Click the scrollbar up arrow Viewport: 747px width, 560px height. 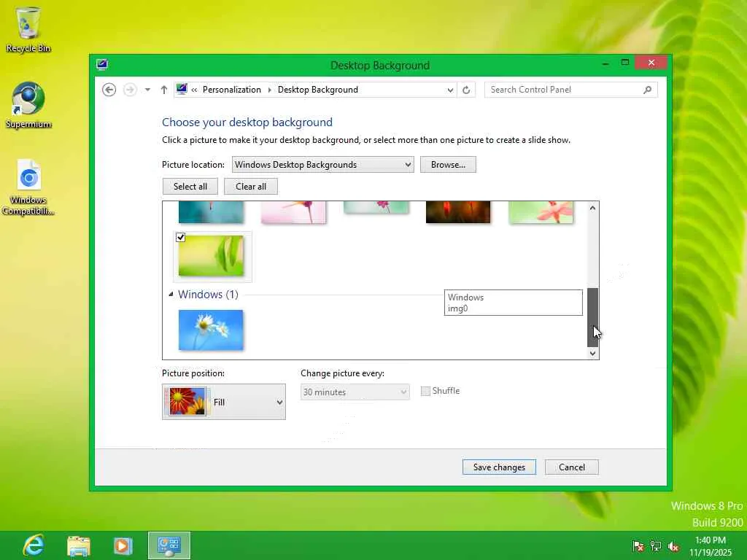(x=592, y=208)
